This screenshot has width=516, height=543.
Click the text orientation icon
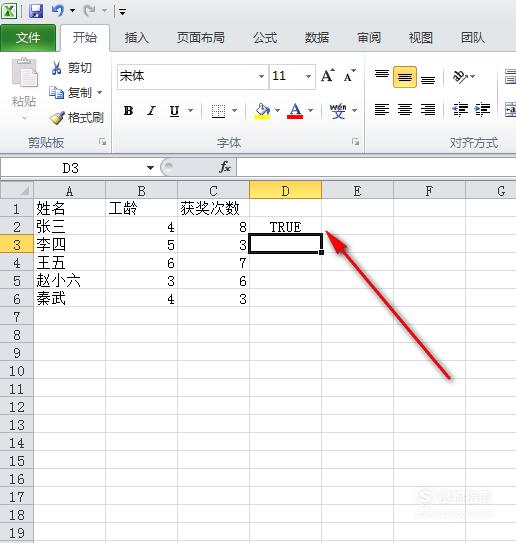point(460,76)
